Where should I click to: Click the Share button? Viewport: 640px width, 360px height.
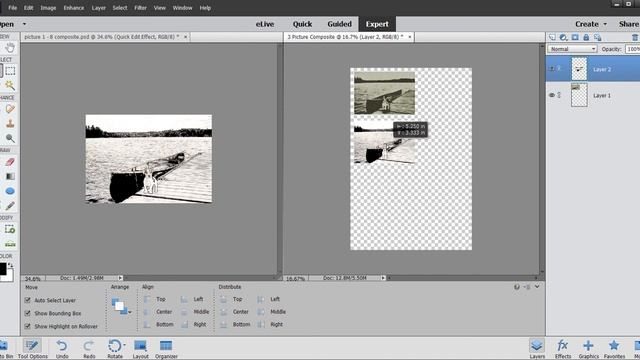628,24
